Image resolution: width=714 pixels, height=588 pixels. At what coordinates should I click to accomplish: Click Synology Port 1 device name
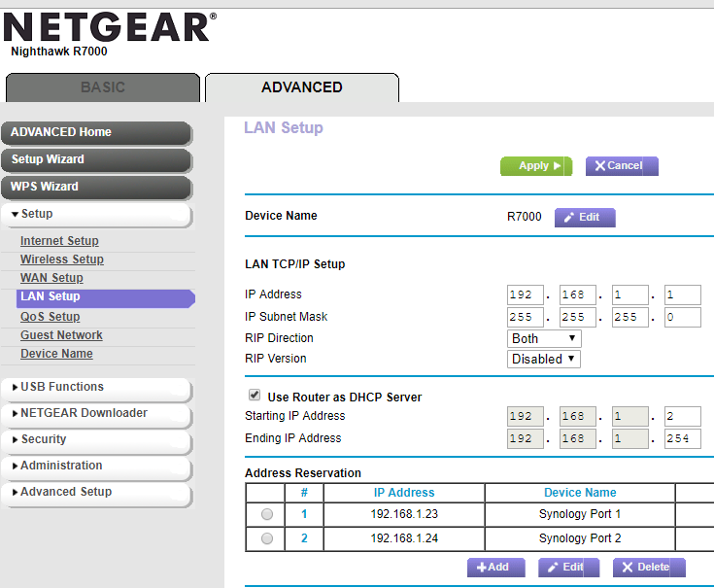[580, 514]
